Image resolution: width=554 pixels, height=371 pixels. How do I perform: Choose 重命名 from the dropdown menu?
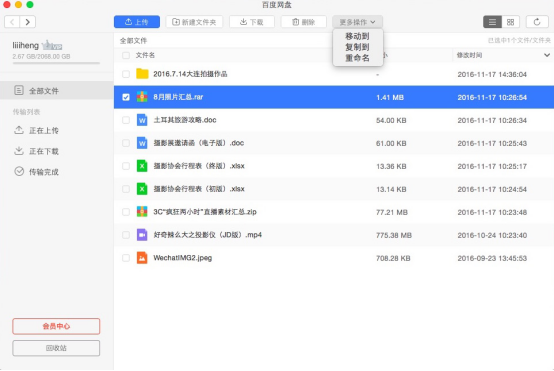coord(357,58)
